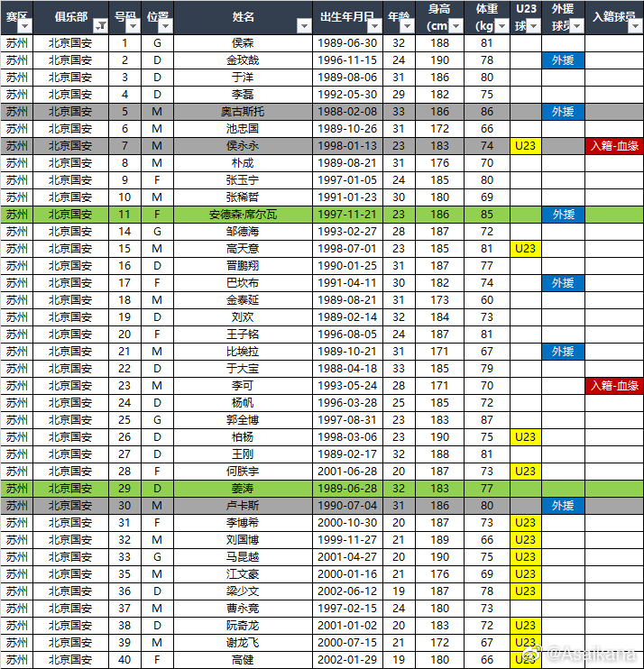Screen dimensions: 644x669
Task: Select the red 入籍-血缘 cell for 侯永永
Action: point(613,146)
